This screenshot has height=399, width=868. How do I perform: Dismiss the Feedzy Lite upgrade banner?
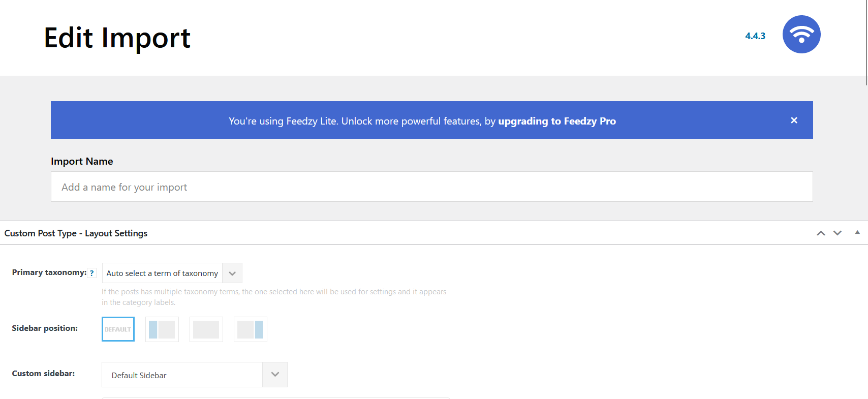click(x=794, y=120)
